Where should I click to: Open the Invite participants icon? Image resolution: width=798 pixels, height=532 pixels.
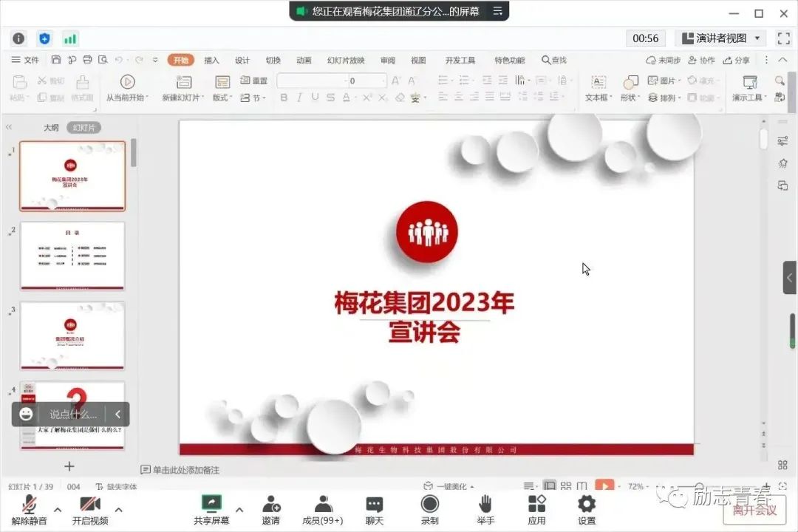(270, 504)
